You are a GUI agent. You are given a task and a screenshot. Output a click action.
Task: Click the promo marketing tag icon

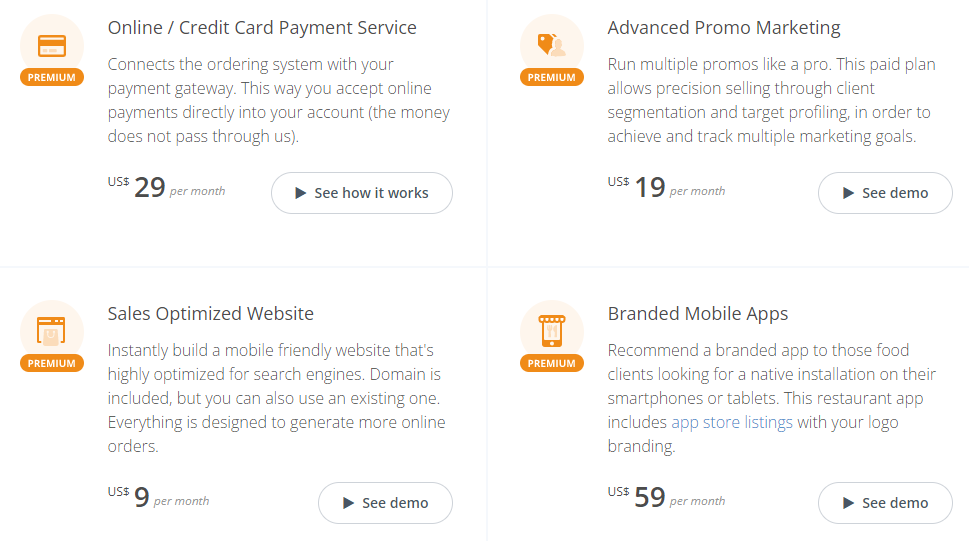551,45
